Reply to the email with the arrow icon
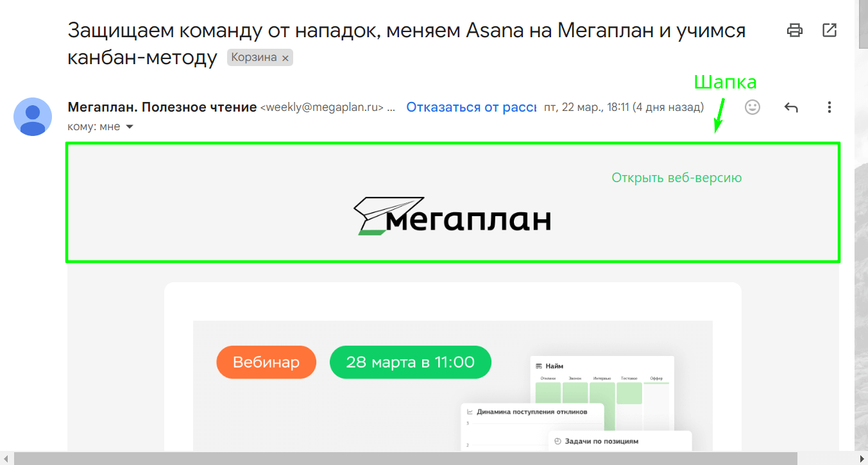This screenshot has width=868, height=465. coord(791,107)
